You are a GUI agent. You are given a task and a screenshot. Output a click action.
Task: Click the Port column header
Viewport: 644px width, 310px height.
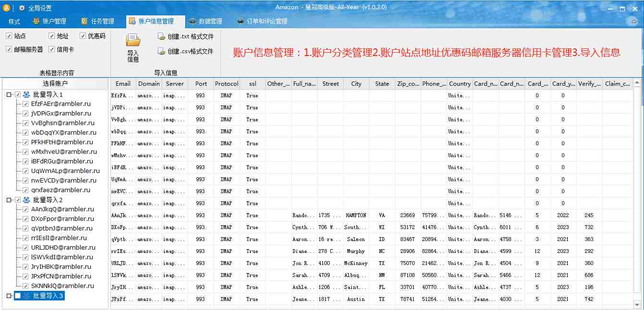201,83
